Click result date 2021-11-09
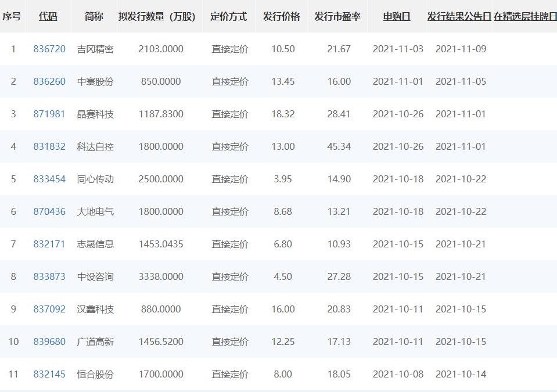The height and width of the screenshot is (392, 557). [x=461, y=49]
